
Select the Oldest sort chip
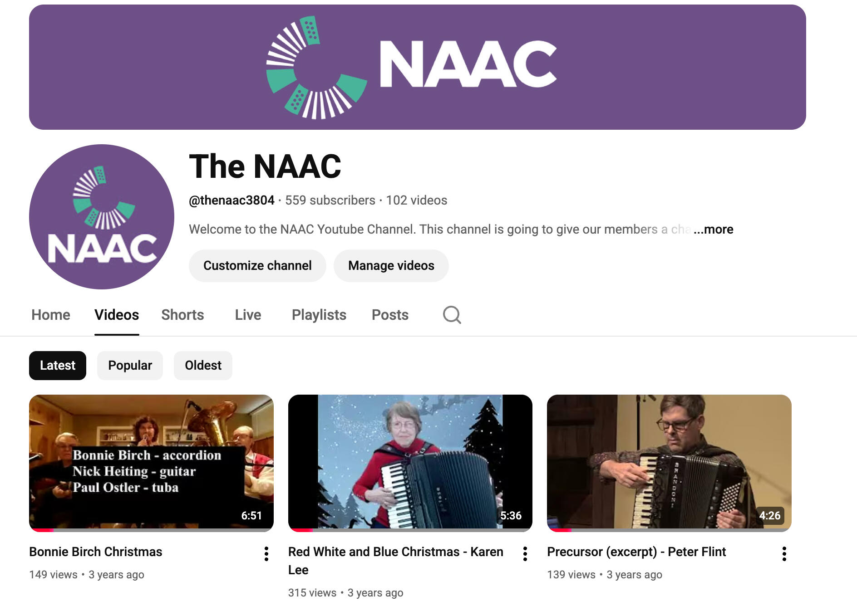tap(203, 366)
